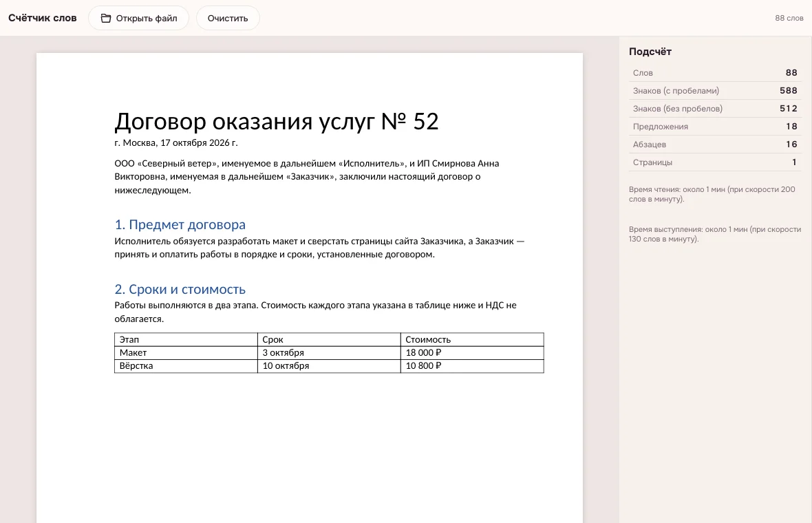Click the Этап table header cell

click(x=186, y=340)
